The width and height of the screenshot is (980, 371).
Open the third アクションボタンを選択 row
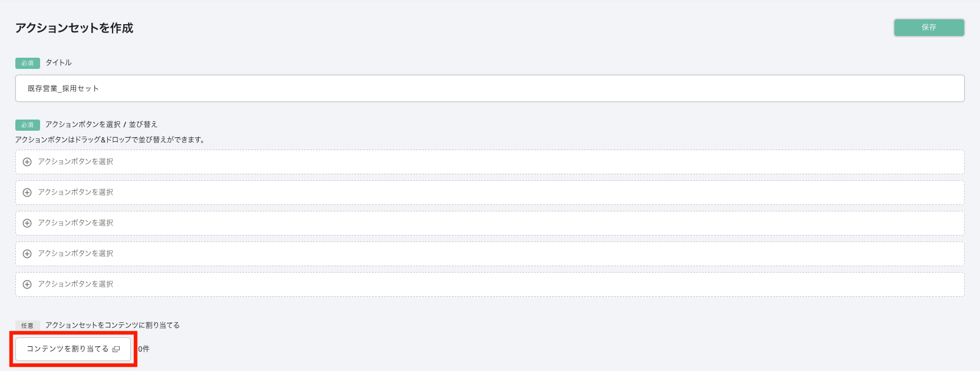(x=489, y=223)
